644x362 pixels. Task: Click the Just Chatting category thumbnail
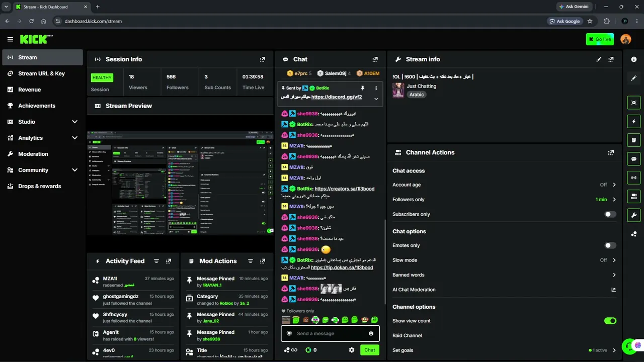pos(398,90)
